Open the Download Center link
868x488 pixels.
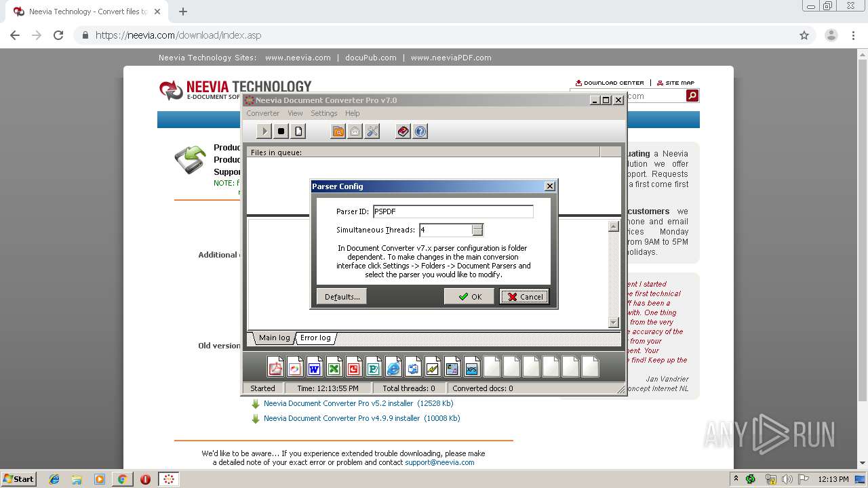click(610, 83)
